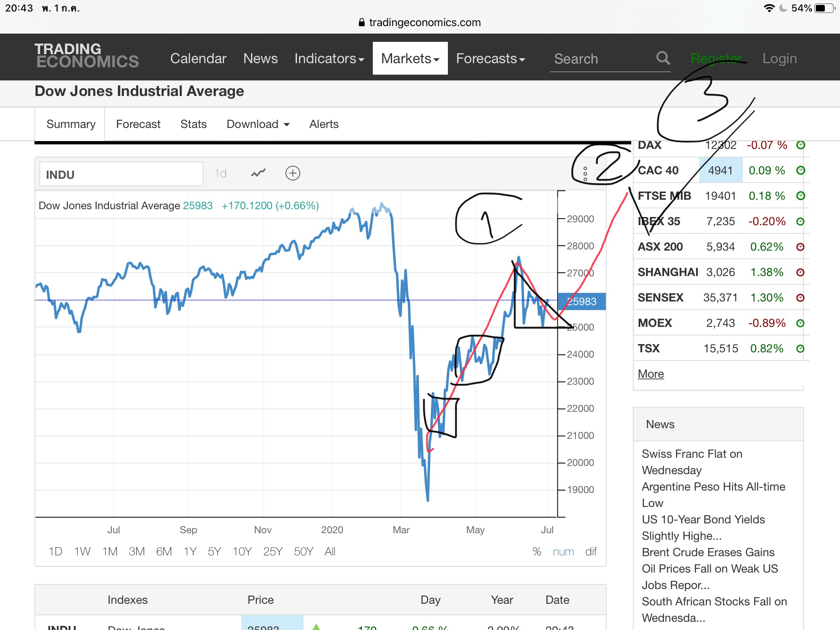Viewport: 840px width, 630px height.
Task: Switch chart to dif mode
Action: 591,552
